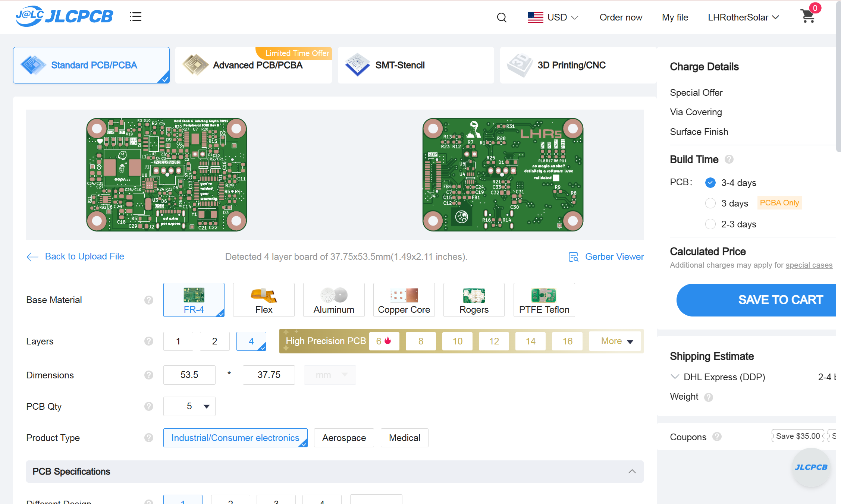The height and width of the screenshot is (504, 841).
Task: Switch to the SMT-Stencil tab
Action: coord(415,65)
